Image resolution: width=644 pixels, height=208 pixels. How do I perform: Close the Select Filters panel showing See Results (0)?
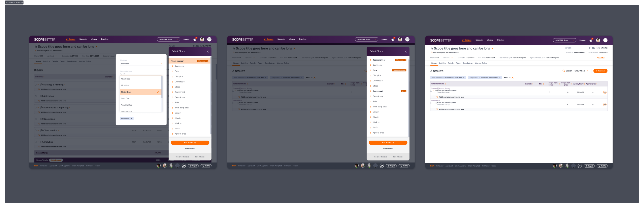(x=208, y=52)
